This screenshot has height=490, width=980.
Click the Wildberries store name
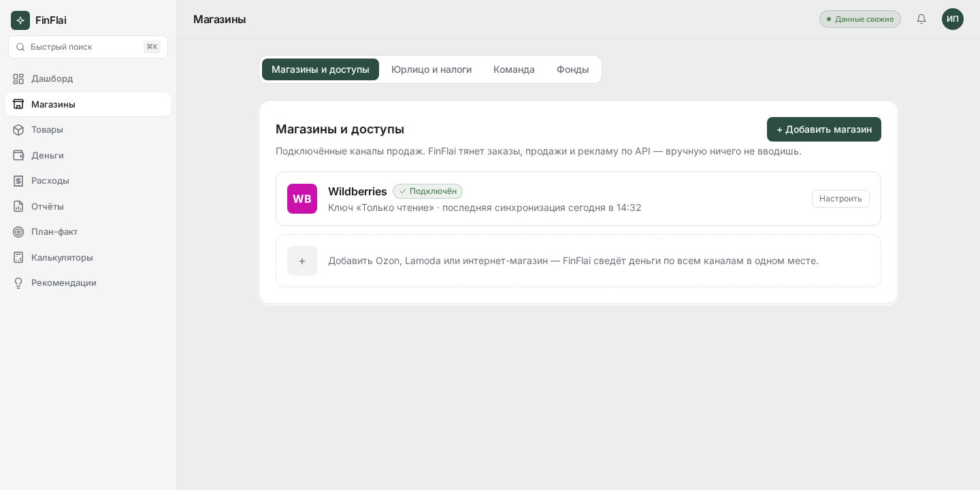tap(357, 191)
